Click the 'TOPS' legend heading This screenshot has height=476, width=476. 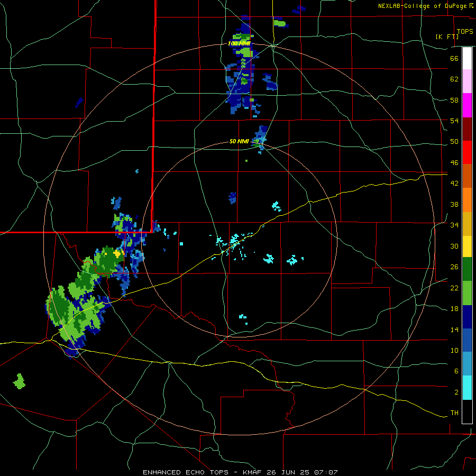pyautogui.click(x=465, y=32)
